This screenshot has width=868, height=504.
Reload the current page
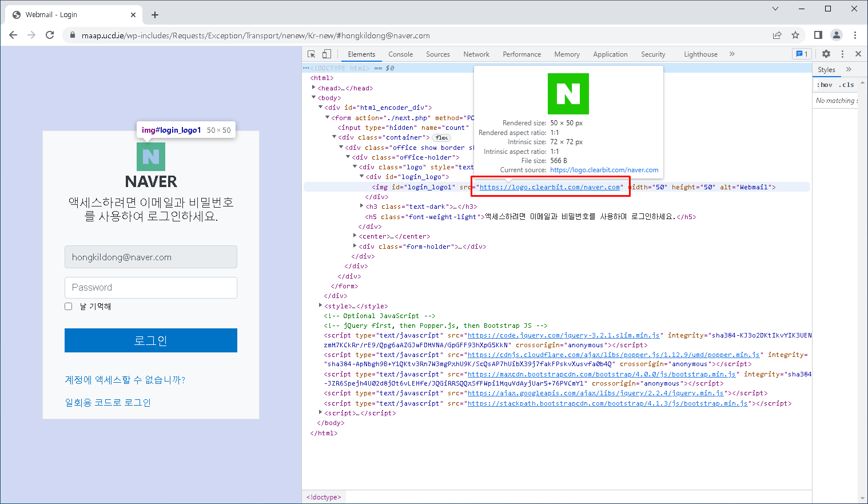point(50,35)
